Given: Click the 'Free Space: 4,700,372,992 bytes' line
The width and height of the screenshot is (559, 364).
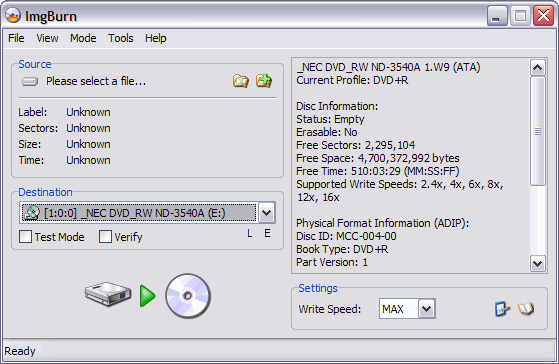Looking at the screenshot, I should pyautogui.click(x=378, y=158).
